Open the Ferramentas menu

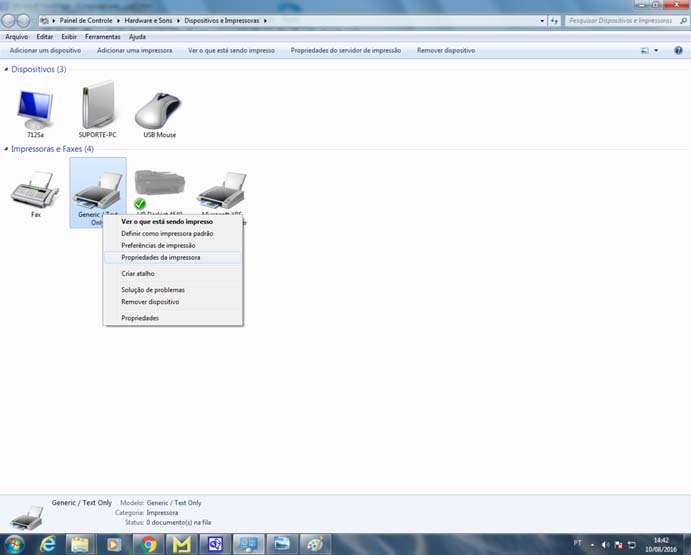pos(102,37)
